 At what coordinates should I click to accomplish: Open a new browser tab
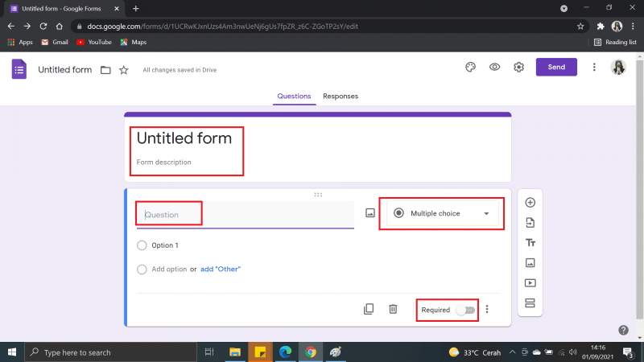click(135, 9)
